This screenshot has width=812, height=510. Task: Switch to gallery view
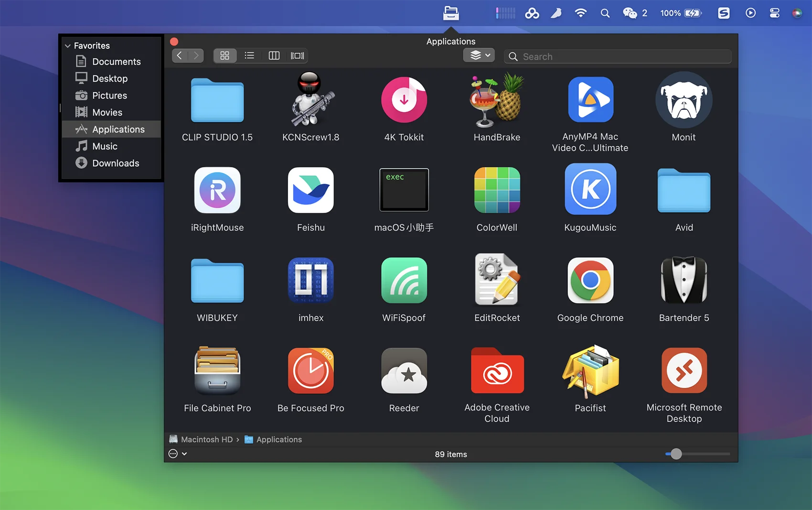[297, 55]
